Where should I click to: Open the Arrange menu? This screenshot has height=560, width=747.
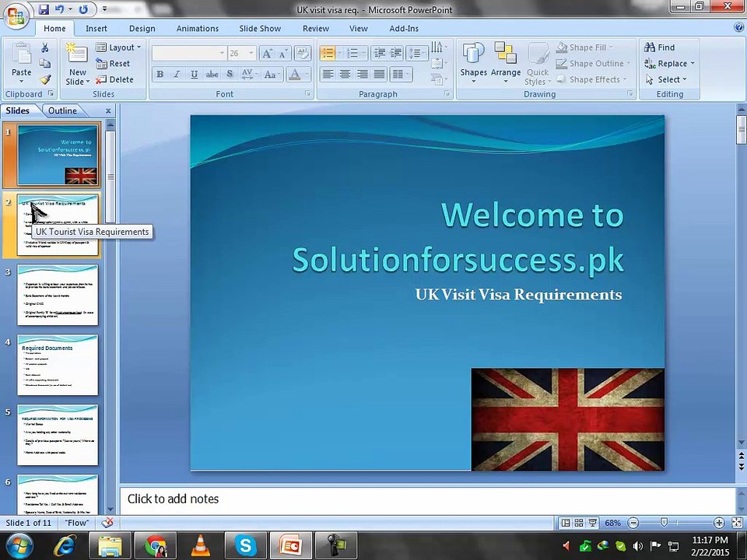pos(506,63)
